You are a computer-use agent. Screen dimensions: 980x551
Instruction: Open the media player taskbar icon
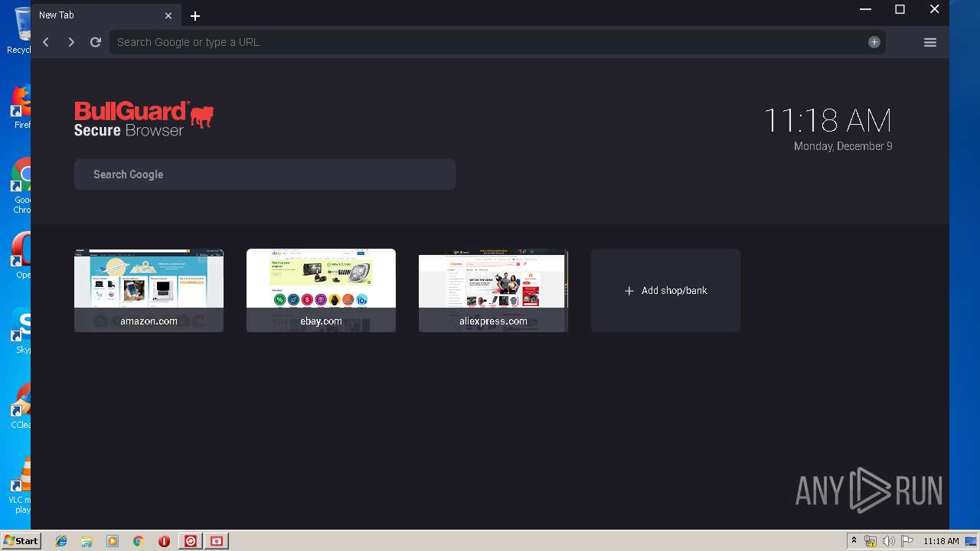pyautogui.click(x=113, y=541)
